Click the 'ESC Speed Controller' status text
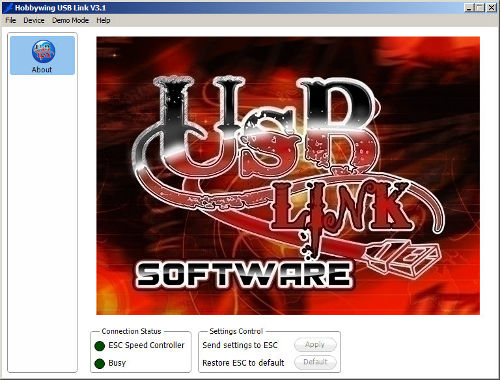 coord(146,345)
